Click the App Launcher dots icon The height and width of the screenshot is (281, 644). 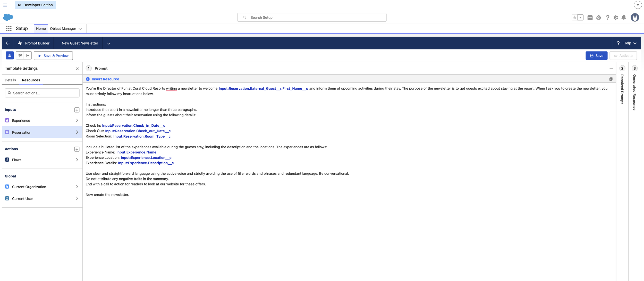[x=9, y=29]
